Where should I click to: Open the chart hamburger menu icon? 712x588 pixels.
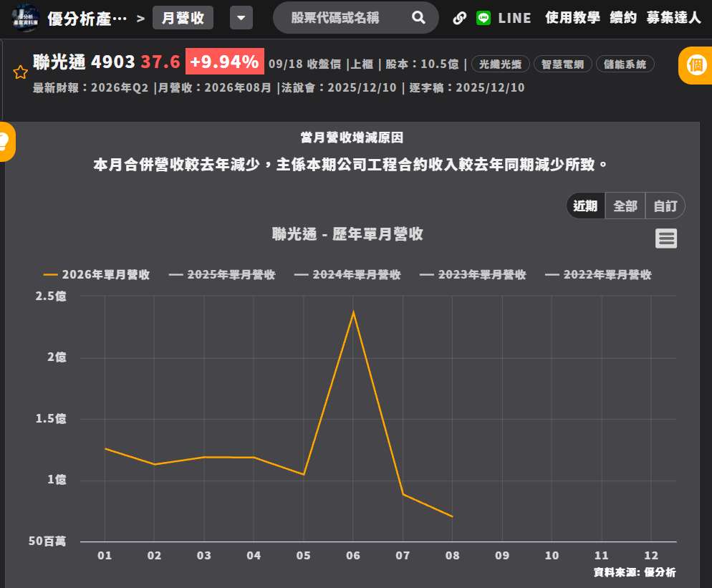click(665, 238)
